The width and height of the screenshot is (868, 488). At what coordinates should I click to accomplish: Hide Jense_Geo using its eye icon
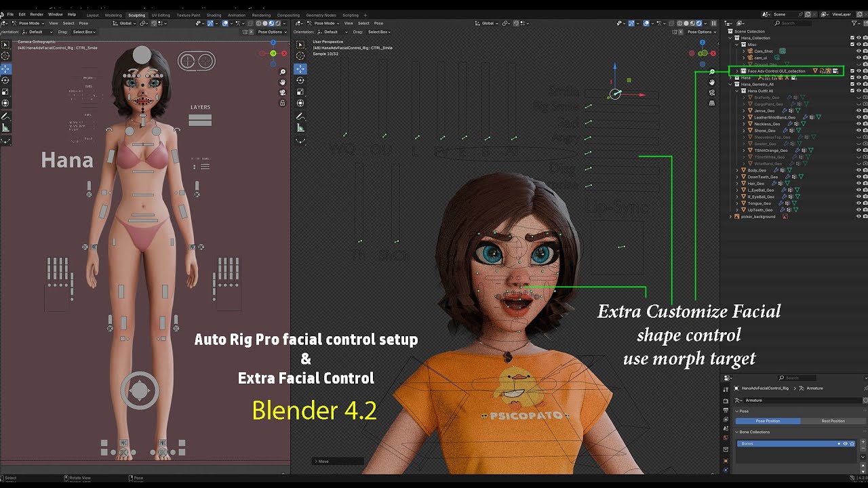[859, 110]
